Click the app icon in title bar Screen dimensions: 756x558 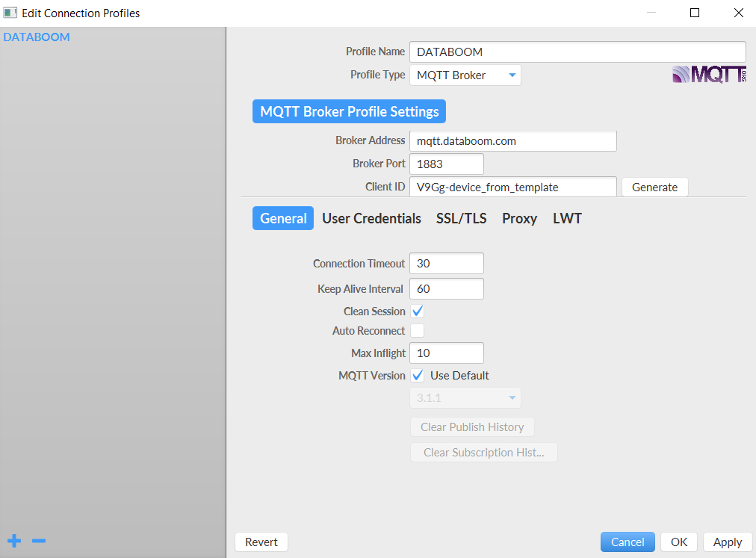click(10, 13)
